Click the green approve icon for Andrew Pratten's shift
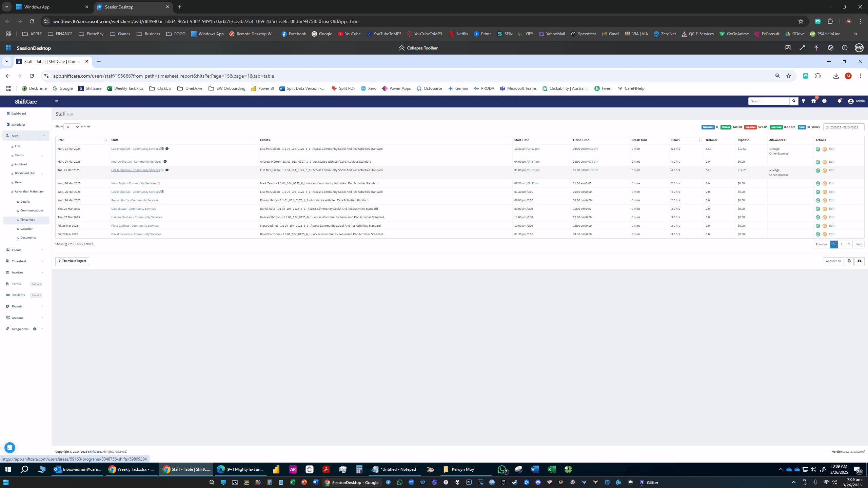The height and width of the screenshot is (488, 868). coord(818,162)
